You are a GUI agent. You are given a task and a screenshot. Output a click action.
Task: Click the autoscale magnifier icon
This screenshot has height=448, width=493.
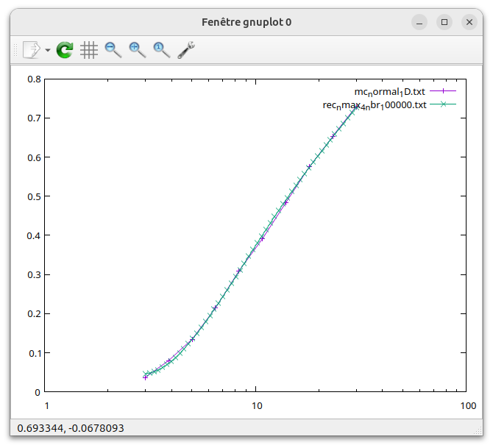(162, 50)
